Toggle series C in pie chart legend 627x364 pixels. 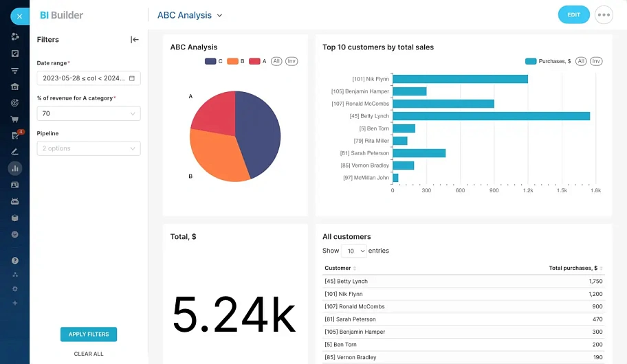coord(214,61)
